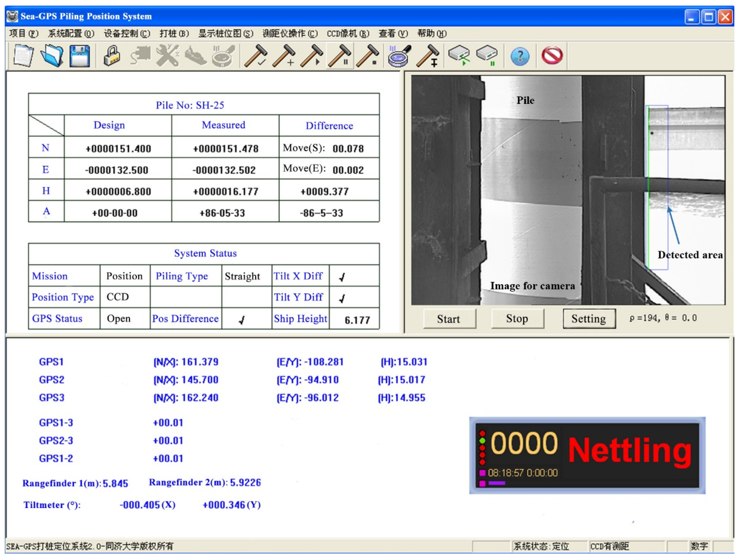Click the 系统状态:定位 status bar entry
This screenshot has height=560, width=744.
pyautogui.click(x=541, y=547)
